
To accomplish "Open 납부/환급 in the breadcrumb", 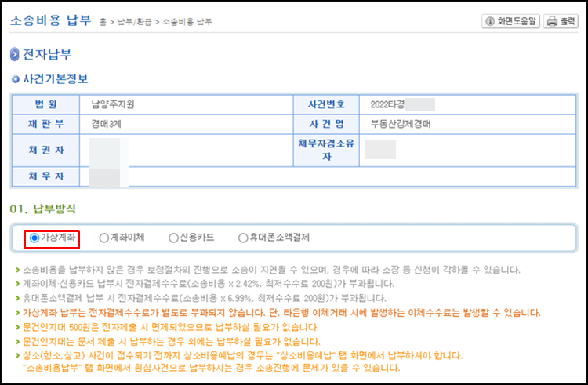I will point(134,22).
